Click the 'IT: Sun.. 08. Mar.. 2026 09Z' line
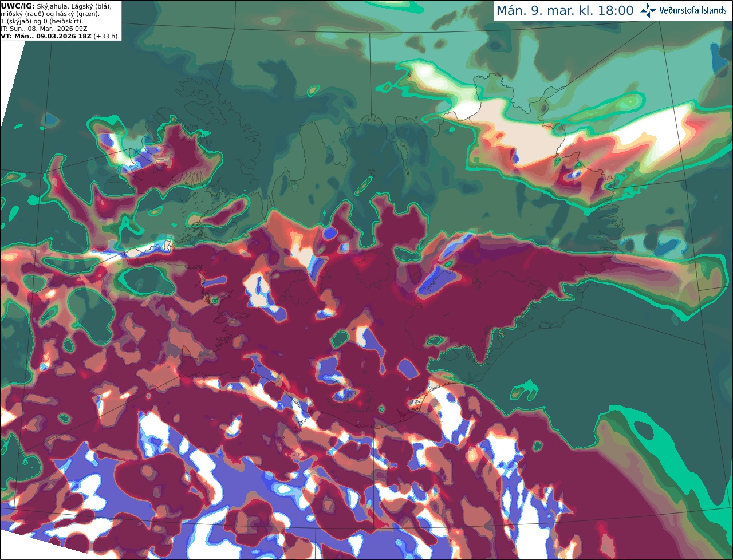Screen dimensions: 733x560 [x=44, y=29]
